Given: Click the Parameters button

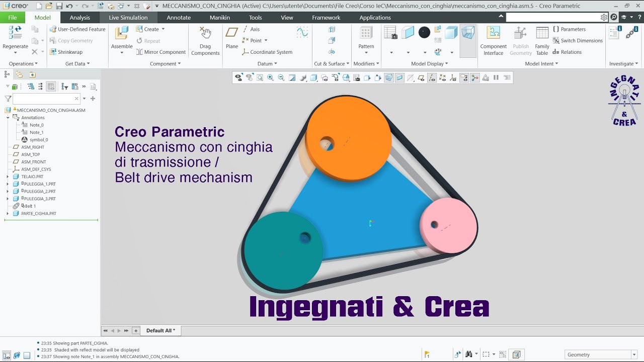Looking at the screenshot, I should pos(569,29).
